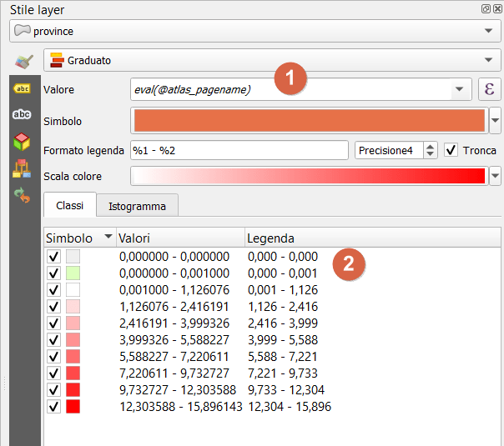Uncheck the 12,304 - 15,896 class checkbox
The width and height of the screenshot is (504, 446).
[54, 406]
